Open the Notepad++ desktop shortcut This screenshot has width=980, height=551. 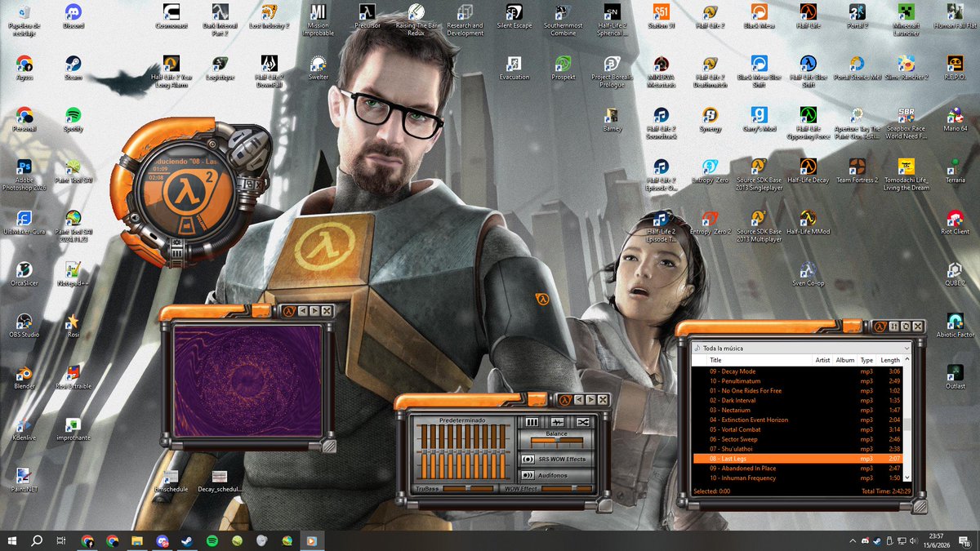(x=73, y=274)
